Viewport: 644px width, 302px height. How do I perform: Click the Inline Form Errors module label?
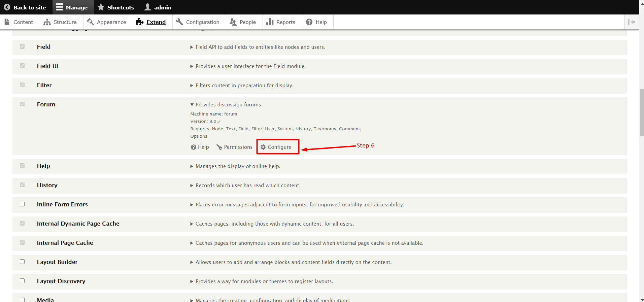click(62, 204)
